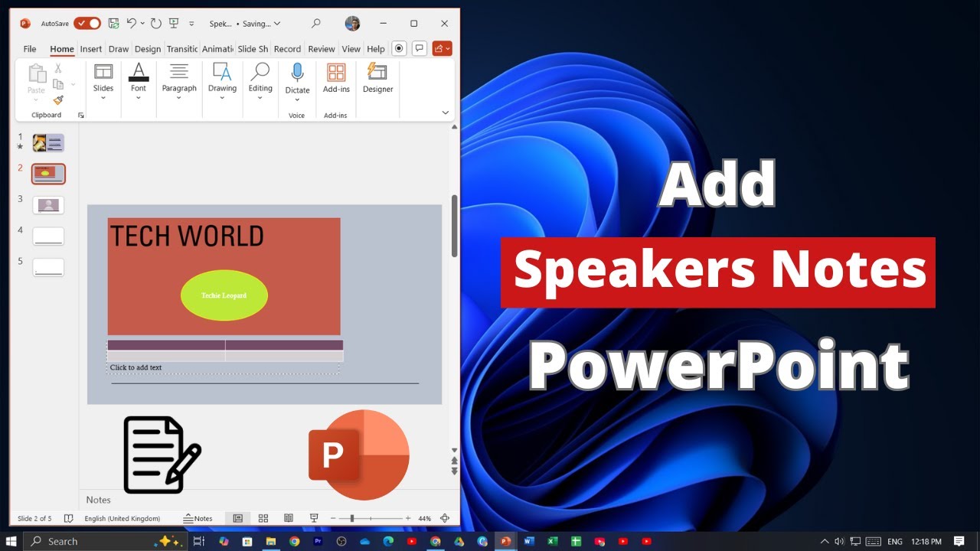Click the Paste clipboard icon
The height and width of the screenshot is (551, 980).
[37, 73]
